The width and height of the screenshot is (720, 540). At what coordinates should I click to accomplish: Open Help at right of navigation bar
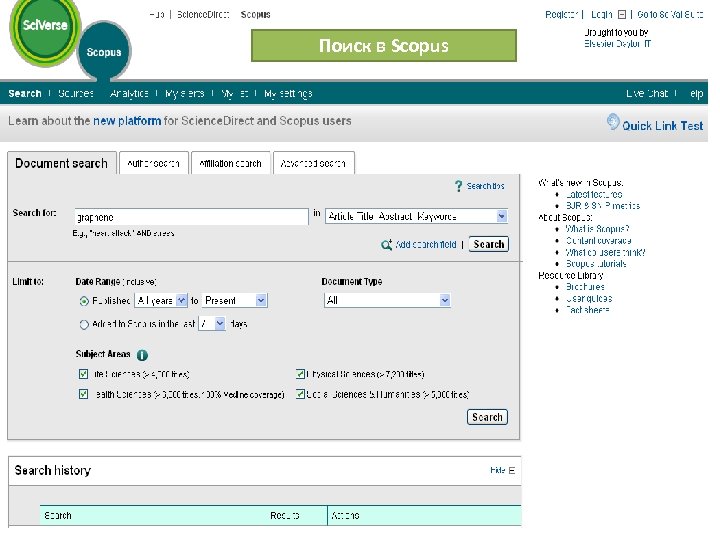[x=696, y=94]
